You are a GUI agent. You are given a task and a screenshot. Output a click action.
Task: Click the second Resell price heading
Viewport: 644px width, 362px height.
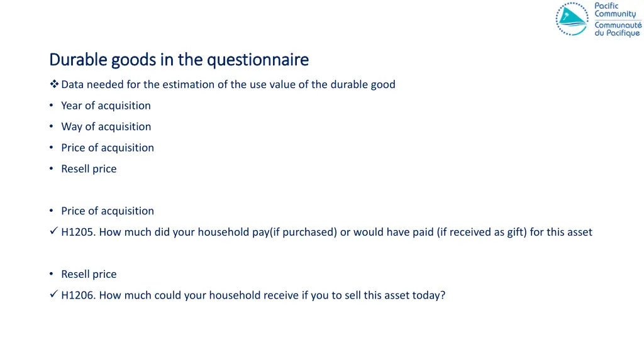[89, 274]
